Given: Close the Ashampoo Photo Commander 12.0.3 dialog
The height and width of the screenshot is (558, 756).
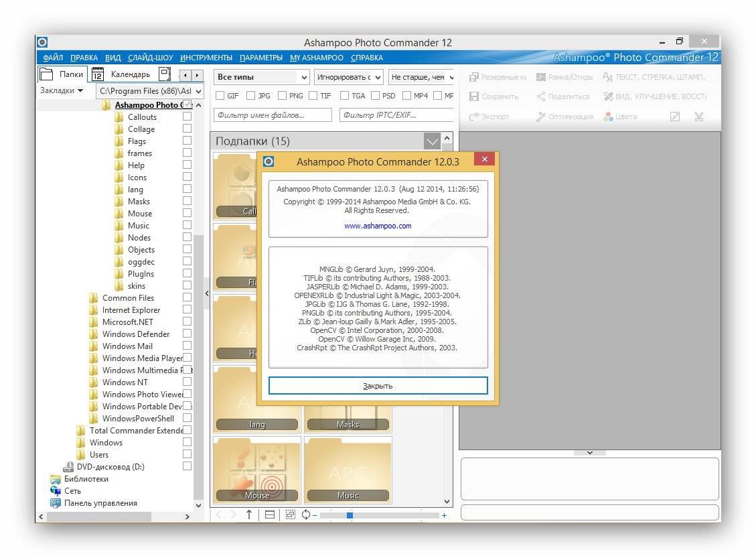Looking at the screenshot, I should point(485,159).
